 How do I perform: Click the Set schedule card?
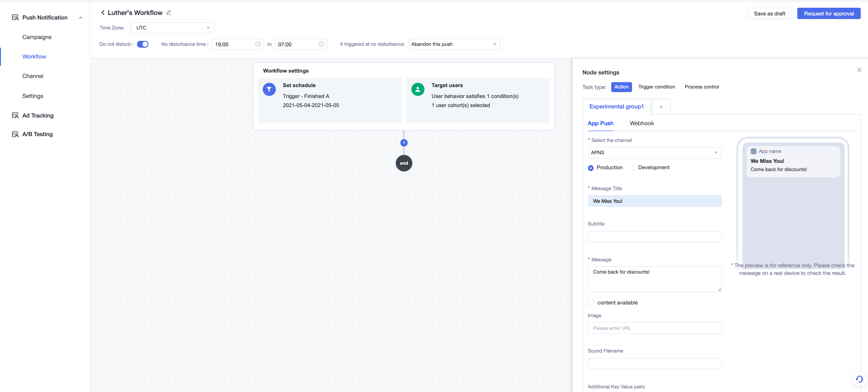(x=329, y=100)
